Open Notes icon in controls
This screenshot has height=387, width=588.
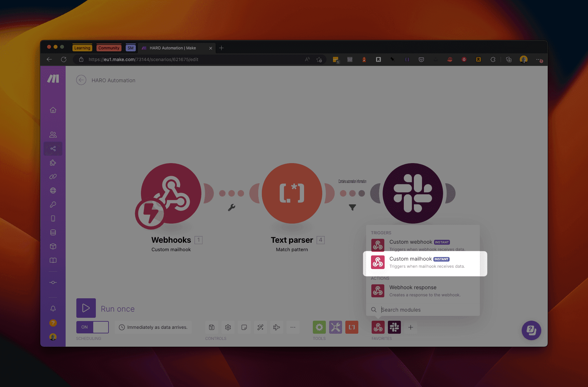pos(244,327)
